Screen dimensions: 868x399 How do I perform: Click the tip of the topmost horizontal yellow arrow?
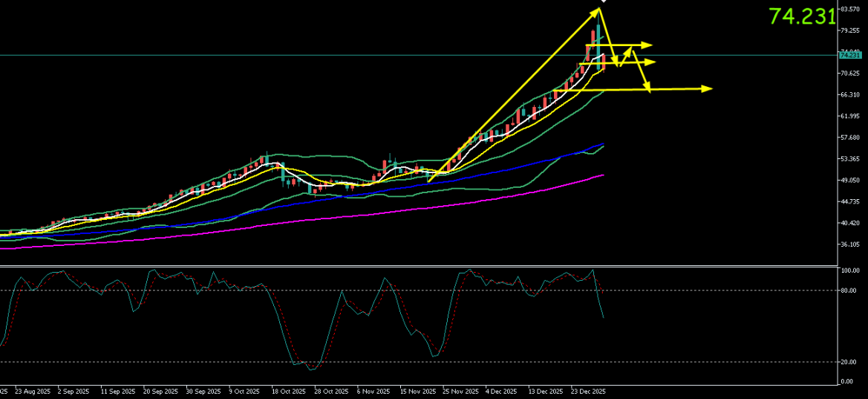pos(648,45)
